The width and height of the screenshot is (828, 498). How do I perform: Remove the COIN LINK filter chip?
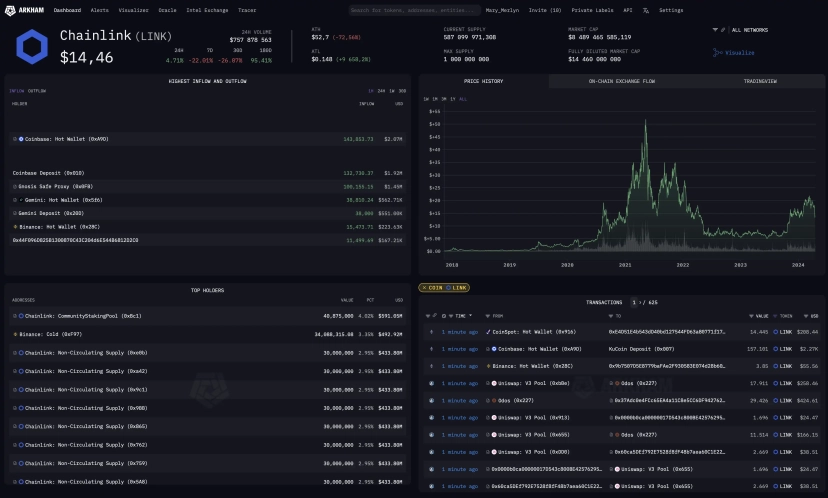click(x=426, y=288)
